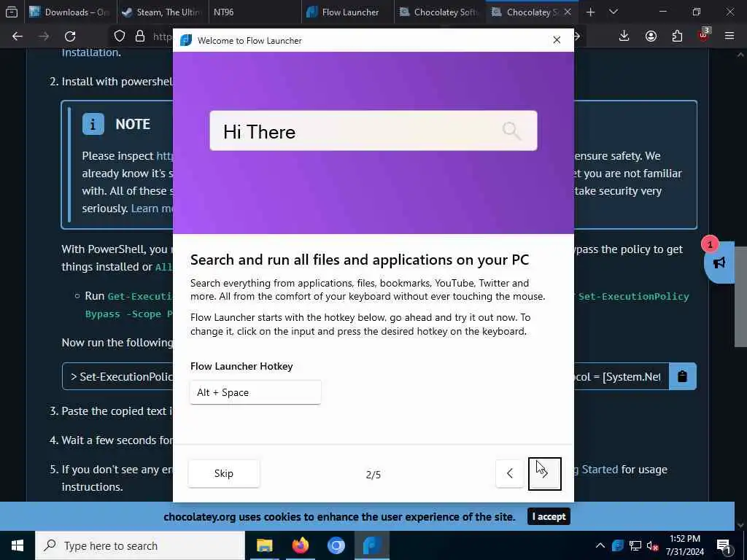This screenshot has width=747, height=560.
Task: Close the active Chocolatey browser tab
Action: click(x=568, y=12)
